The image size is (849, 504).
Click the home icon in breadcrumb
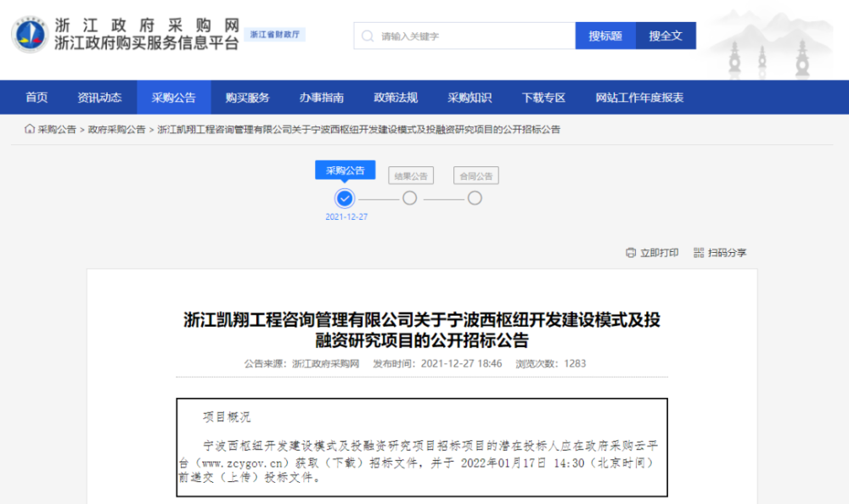[x=30, y=129]
